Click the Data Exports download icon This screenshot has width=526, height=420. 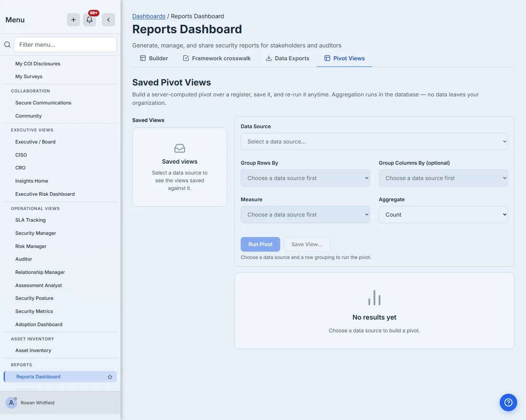click(269, 58)
